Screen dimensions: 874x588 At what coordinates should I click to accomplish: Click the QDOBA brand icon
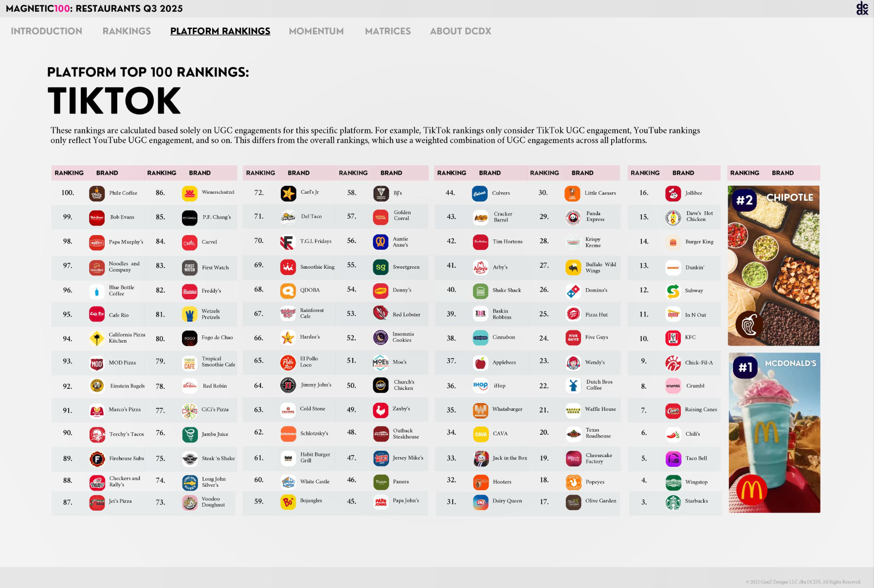288,291
